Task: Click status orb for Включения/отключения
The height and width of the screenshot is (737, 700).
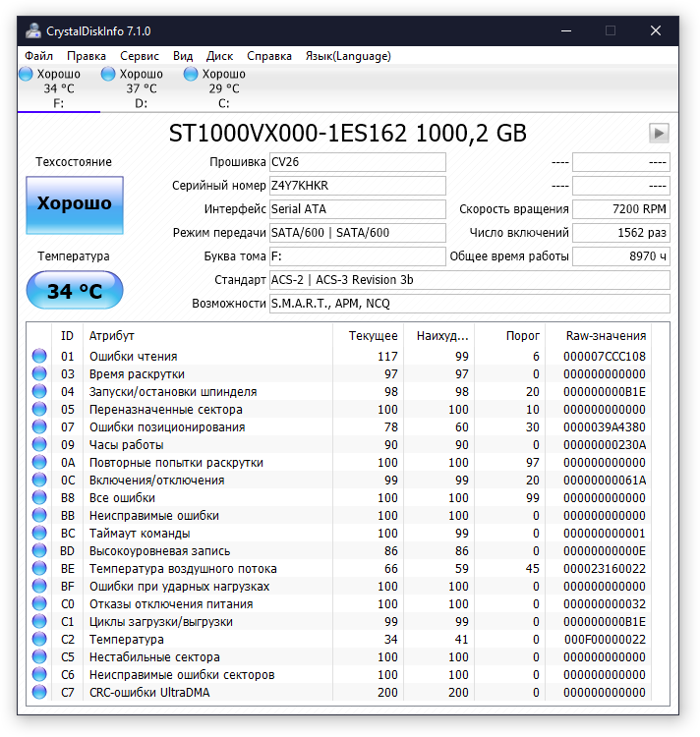Action: (x=39, y=480)
